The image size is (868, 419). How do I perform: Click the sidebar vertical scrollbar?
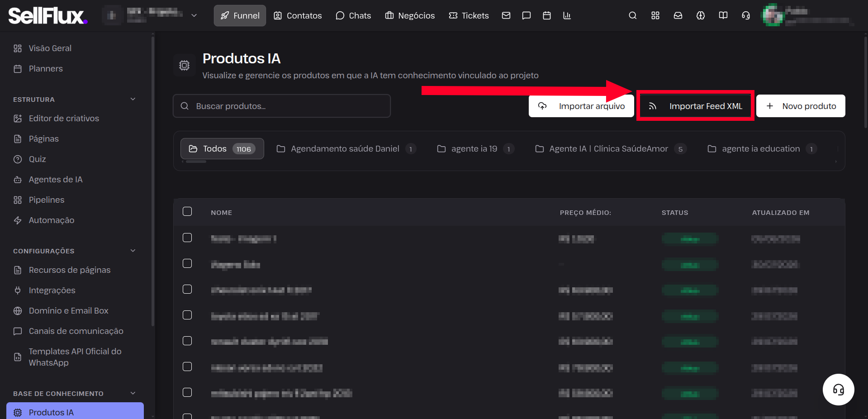point(153,181)
